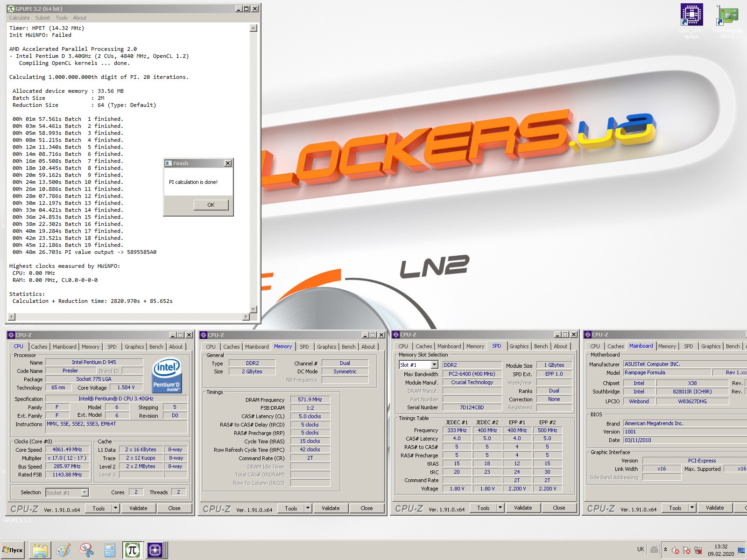Click Tools button in SPD CPU-Z window

click(x=483, y=508)
